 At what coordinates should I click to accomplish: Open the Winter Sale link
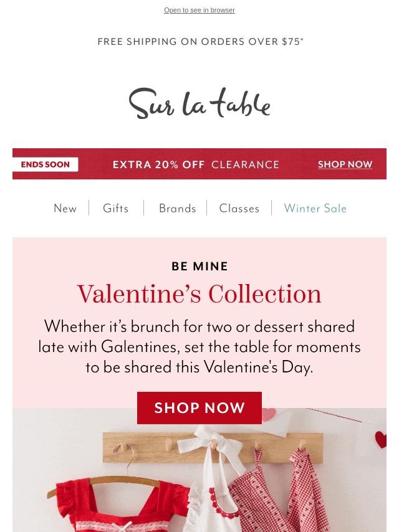tap(315, 209)
